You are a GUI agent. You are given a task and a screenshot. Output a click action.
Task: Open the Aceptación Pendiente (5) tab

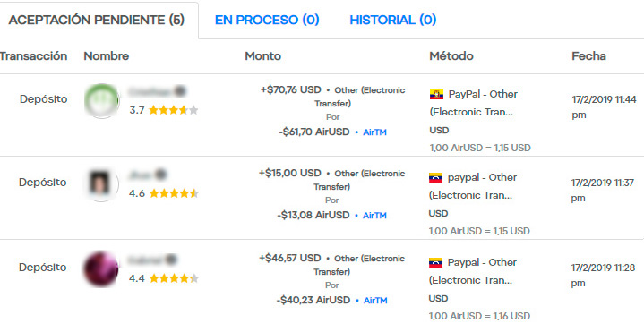pos(97,20)
